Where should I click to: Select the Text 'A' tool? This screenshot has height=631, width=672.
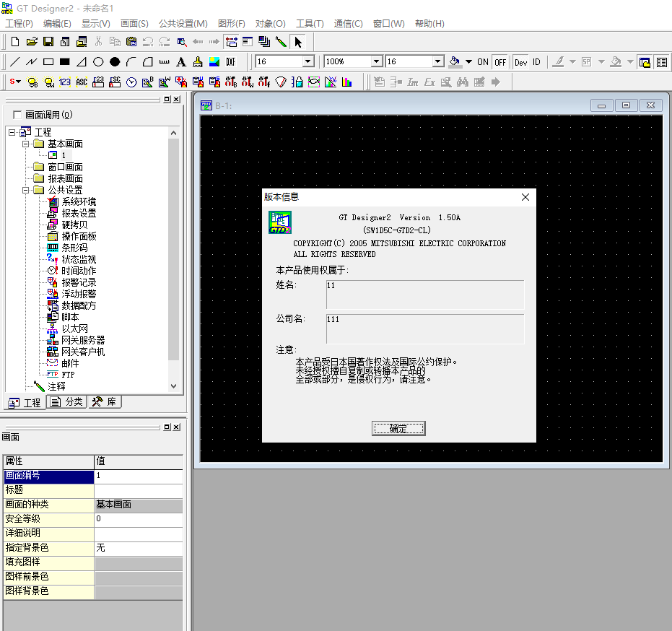coord(181,62)
